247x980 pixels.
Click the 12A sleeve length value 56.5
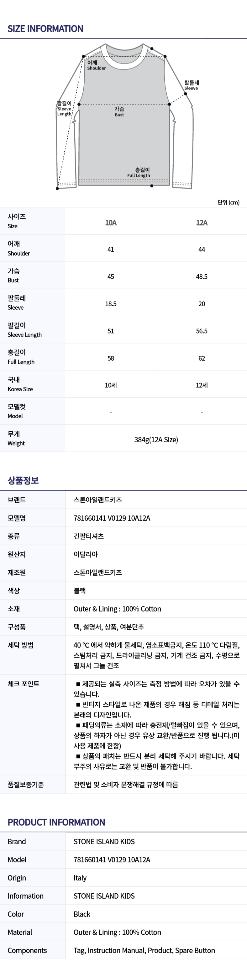pyautogui.click(x=202, y=331)
